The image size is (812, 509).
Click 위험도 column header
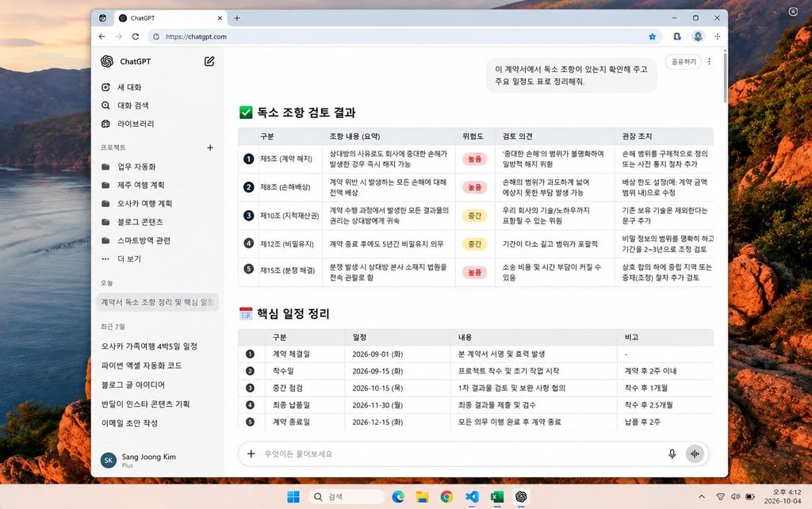tap(473, 136)
